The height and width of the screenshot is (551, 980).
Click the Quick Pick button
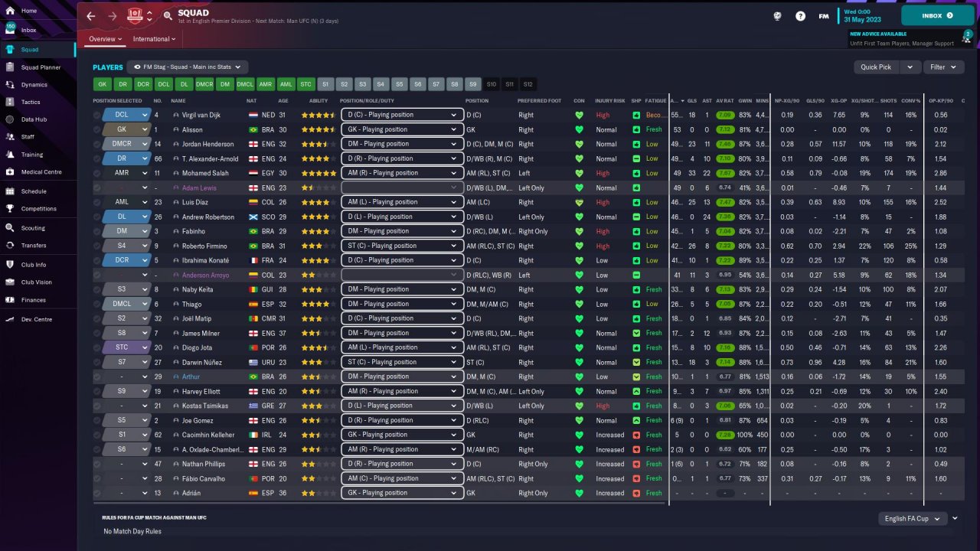click(876, 67)
